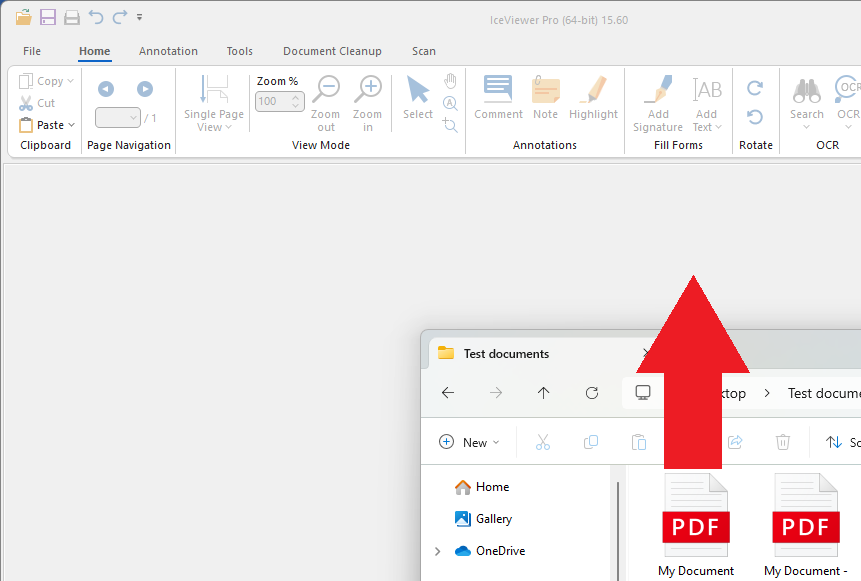
Task: Open the File menu
Action: pos(32,51)
